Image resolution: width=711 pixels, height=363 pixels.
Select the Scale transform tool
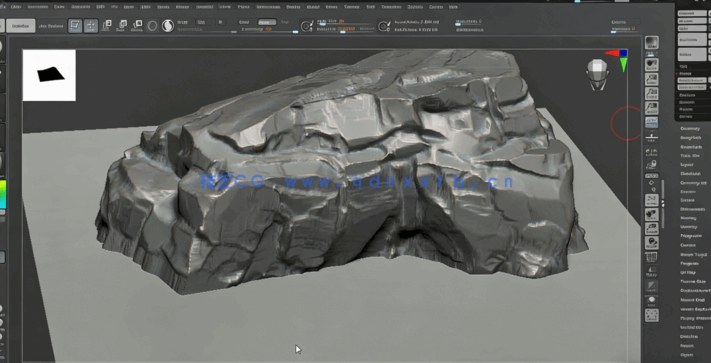pyautogui.click(x=122, y=26)
